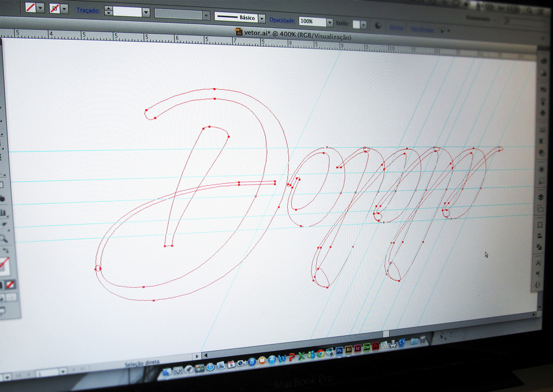Open the Gradient panel icon
The width and height of the screenshot is (553, 392).
tap(542, 141)
